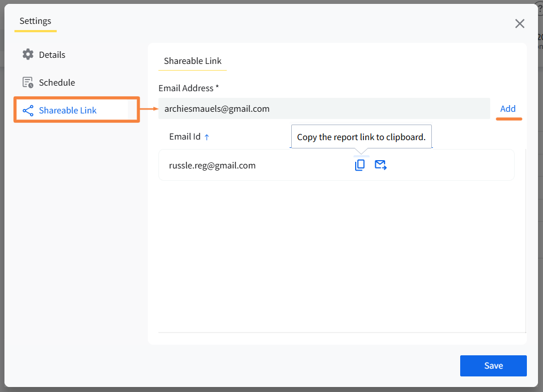The height and width of the screenshot is (392, 543).
Task: Open the Details section label
Action: point(52,54)
